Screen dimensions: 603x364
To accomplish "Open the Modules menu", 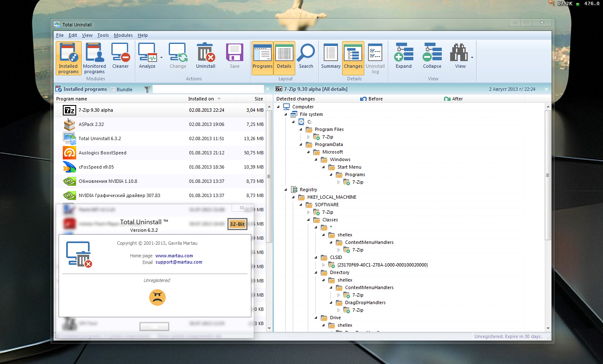I will tap(123, 35).
